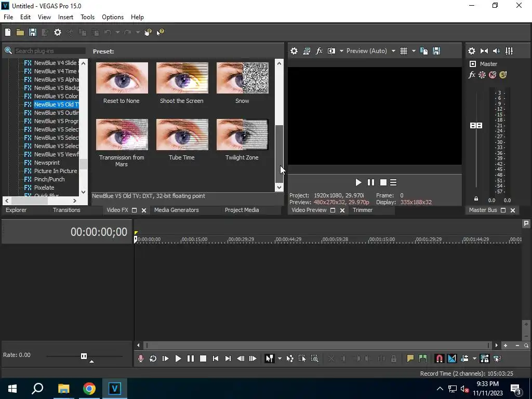Image resolution: width=532 pixels, height=399 pixels.
Task: Copy preview snapshot to clipboard
Action: (x=424, y=51)
